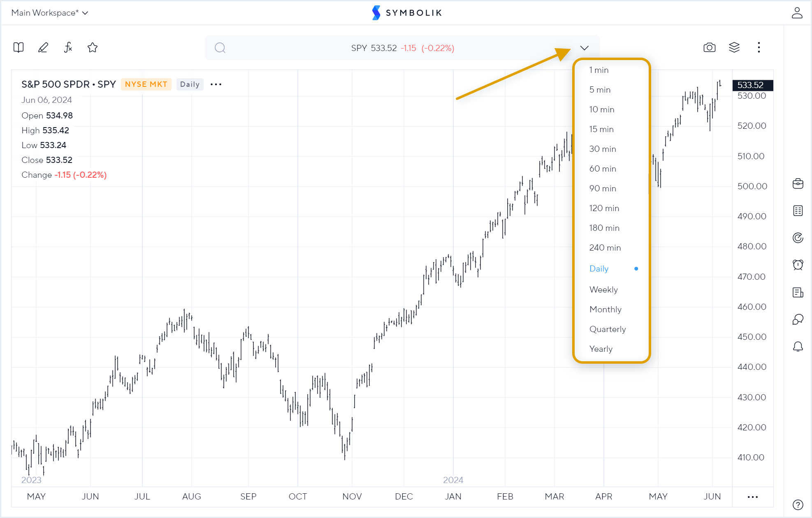
Task: Take a chart snapshot with camera icon
Action: point(709,48)
